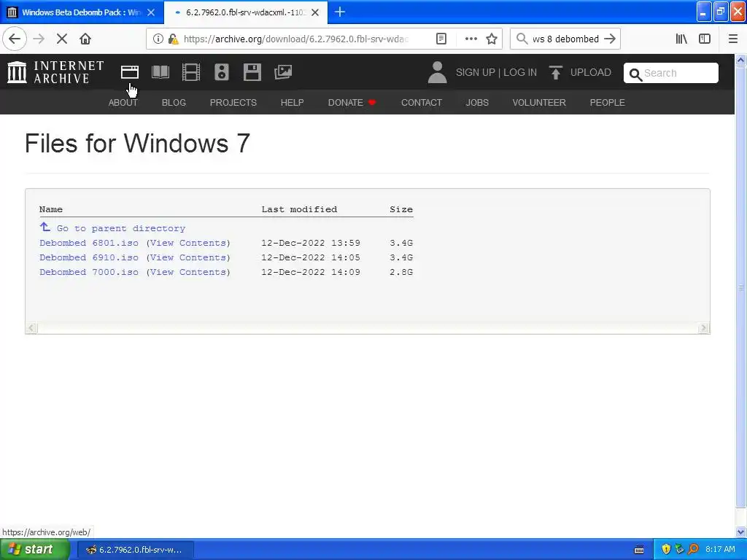Download Debombed 7000.iso
Image resolution: width=747 pixels, height=560 pixels.
(89, 272)
